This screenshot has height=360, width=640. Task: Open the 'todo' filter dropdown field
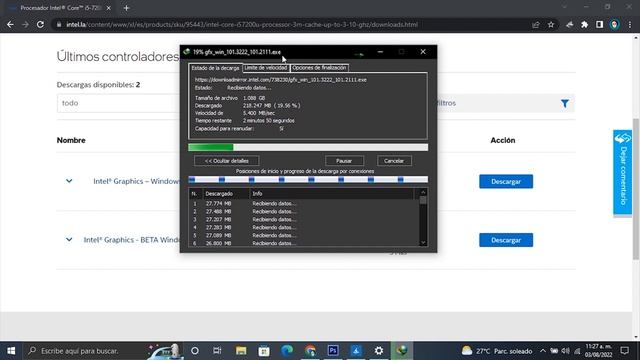(x=118, y=103)
